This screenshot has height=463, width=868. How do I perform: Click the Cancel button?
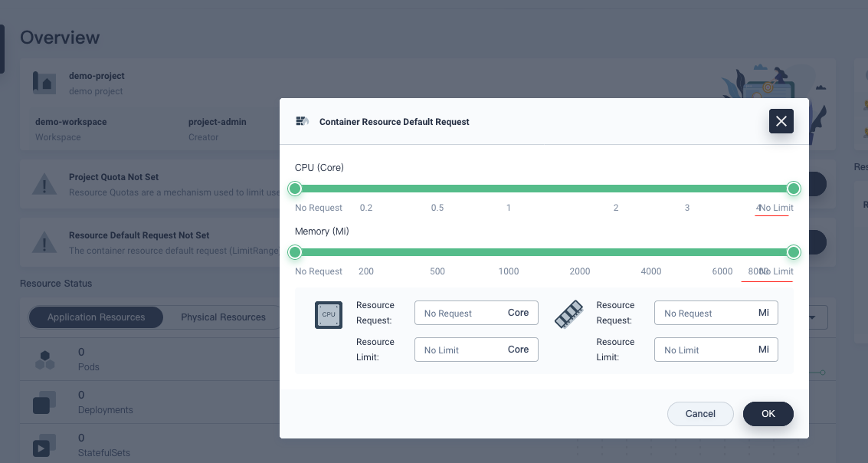pos(700,414)
